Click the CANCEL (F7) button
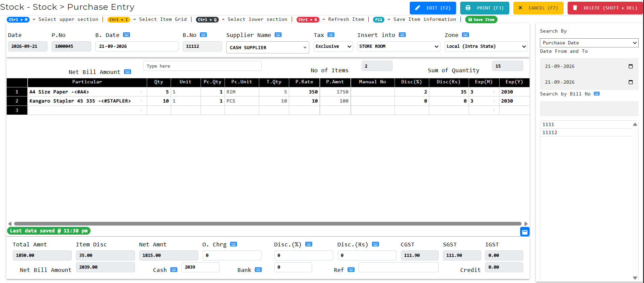This screenshot has width=644, height=283. (538, 8)
